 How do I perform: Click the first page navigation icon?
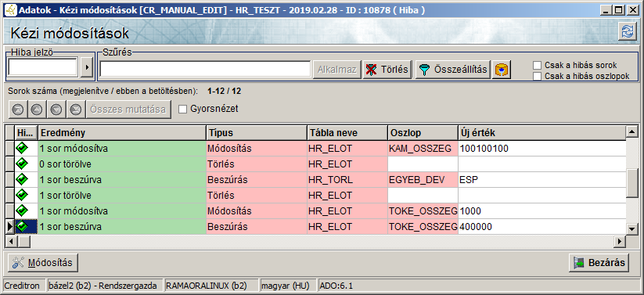(19, 110)
